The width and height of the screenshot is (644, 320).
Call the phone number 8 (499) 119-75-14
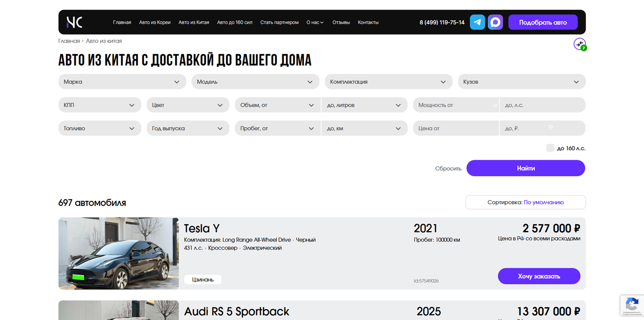coord(442,22)
